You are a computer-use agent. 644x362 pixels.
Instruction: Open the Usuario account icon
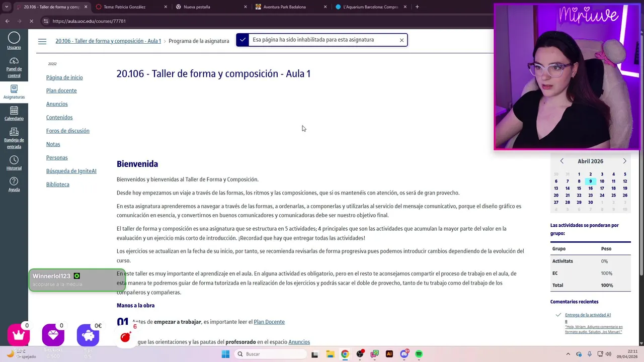coord(14,41)
